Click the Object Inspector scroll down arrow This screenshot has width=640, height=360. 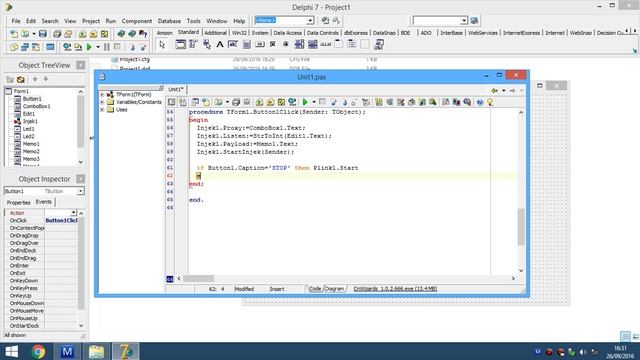pyautogui.click(x=81, y=326)
